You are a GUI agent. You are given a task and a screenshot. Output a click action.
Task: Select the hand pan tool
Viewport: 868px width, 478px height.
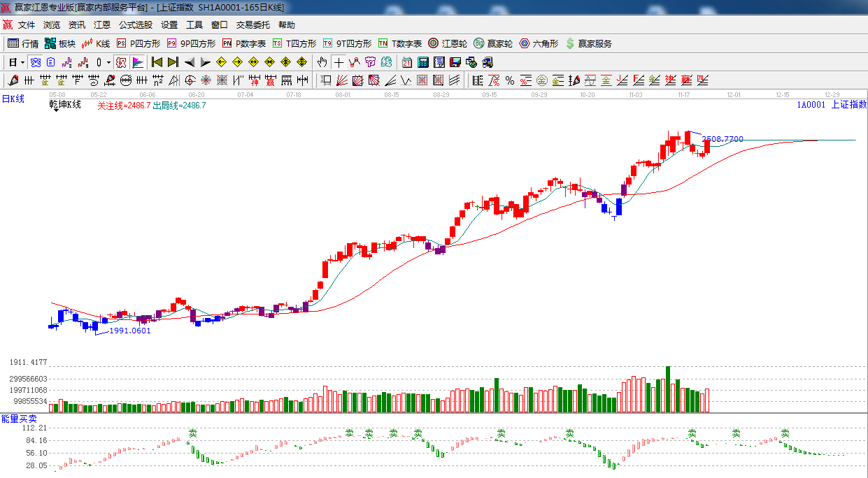(322, 62)
